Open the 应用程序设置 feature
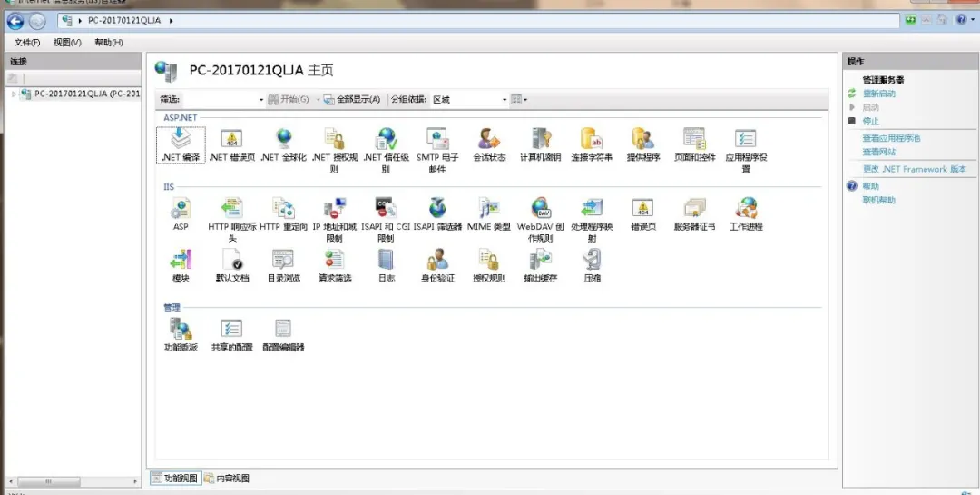 746,150
